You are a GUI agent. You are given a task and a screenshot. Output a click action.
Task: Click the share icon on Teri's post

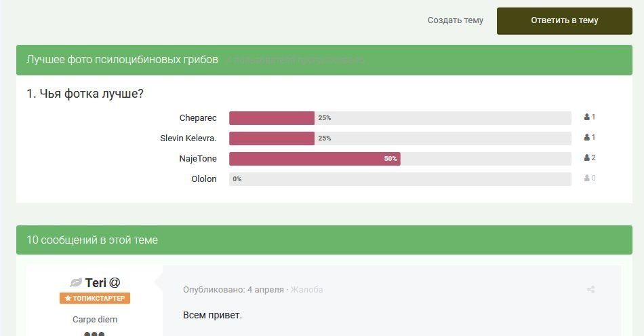coord(590,290)
